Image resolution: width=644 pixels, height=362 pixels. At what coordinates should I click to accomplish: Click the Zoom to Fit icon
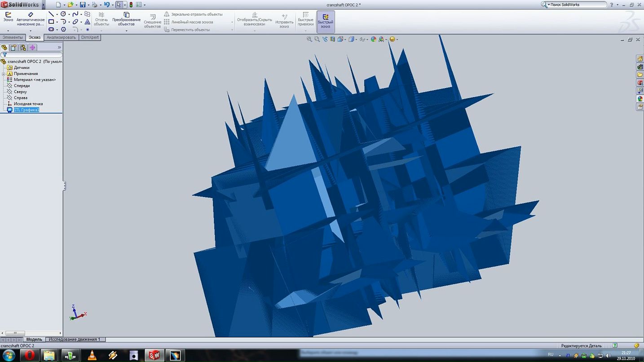click(309, 40)
